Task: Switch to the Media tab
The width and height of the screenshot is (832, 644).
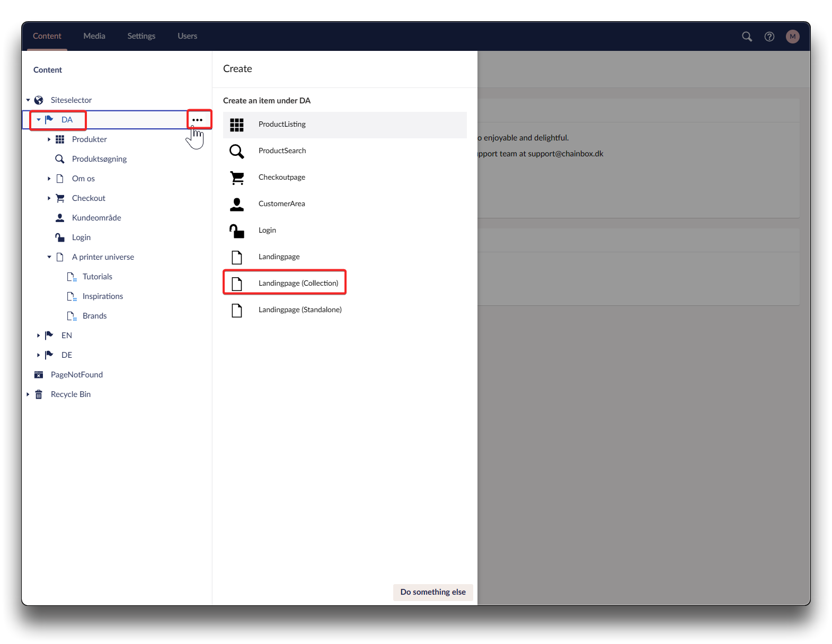Action: tap(94, 36)
